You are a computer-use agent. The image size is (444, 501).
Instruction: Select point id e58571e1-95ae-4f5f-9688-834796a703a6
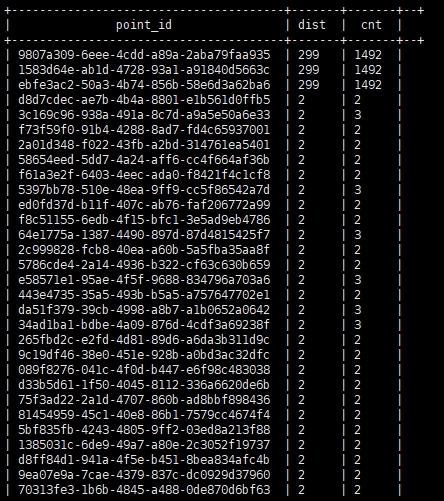144,280
